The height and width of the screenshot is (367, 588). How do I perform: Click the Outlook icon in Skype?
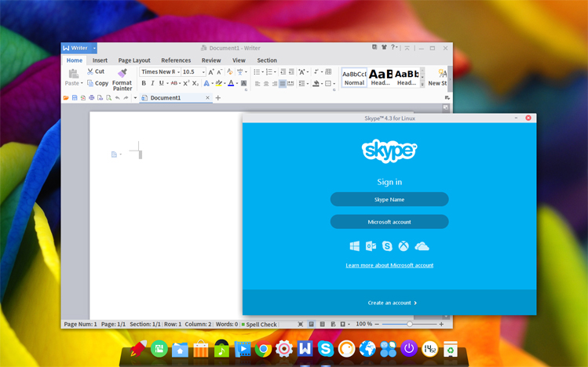coord(371,246)
